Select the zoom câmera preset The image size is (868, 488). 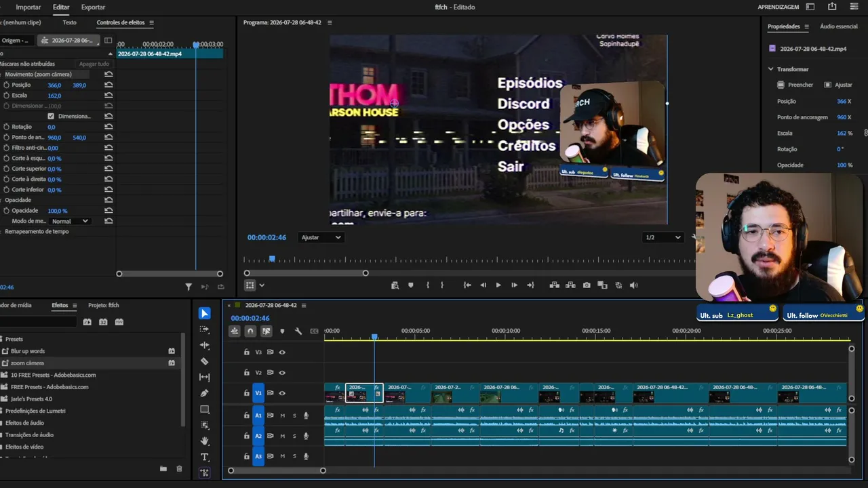(x=92, y=363)
